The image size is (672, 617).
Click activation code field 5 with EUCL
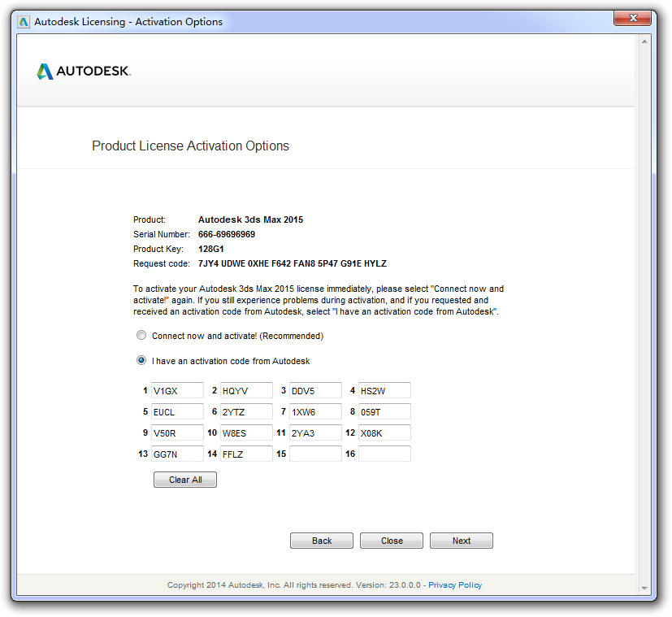coord(177,411)
